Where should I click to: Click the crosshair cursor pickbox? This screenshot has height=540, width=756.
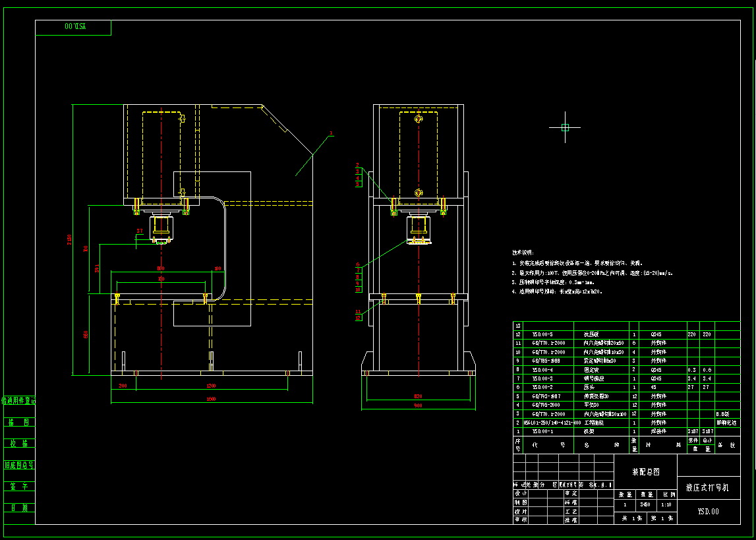pyautogui.click(x=565, y=128)
